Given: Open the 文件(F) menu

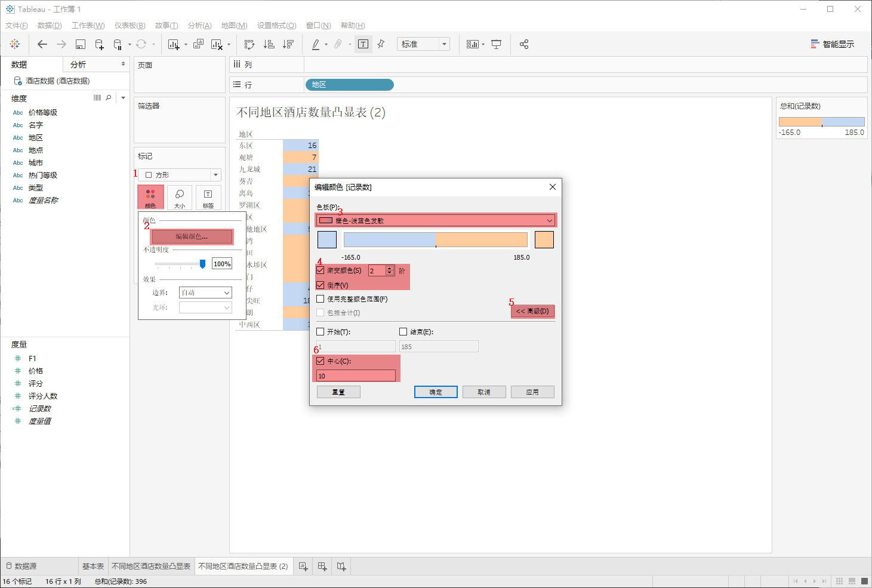Looking at the screenshot, I should (x=17, y=25).
